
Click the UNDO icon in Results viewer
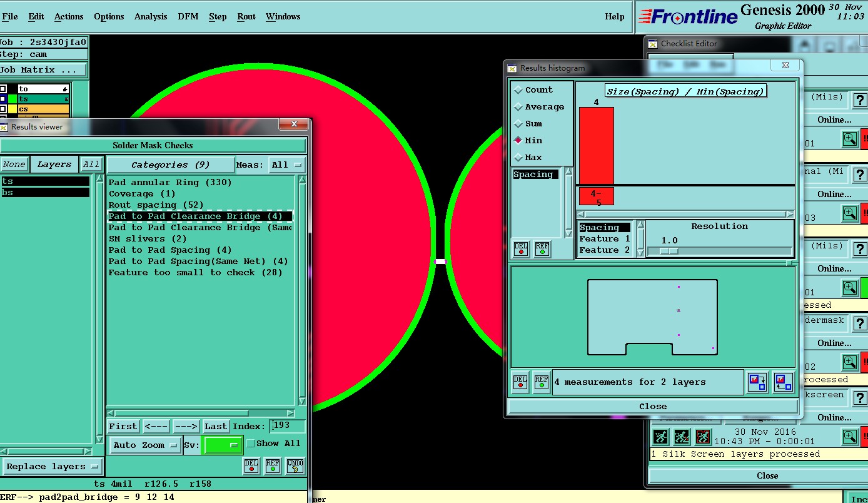295,466
